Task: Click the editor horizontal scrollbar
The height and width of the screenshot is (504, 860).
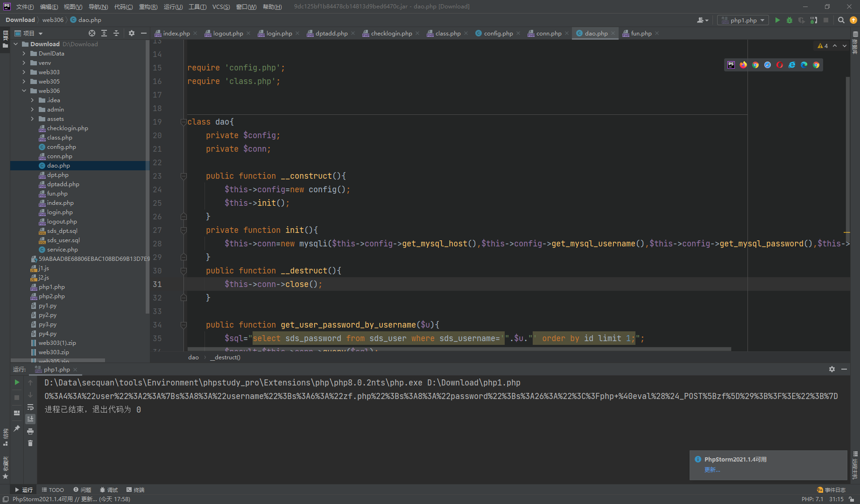Action: [x=459, y=349]
